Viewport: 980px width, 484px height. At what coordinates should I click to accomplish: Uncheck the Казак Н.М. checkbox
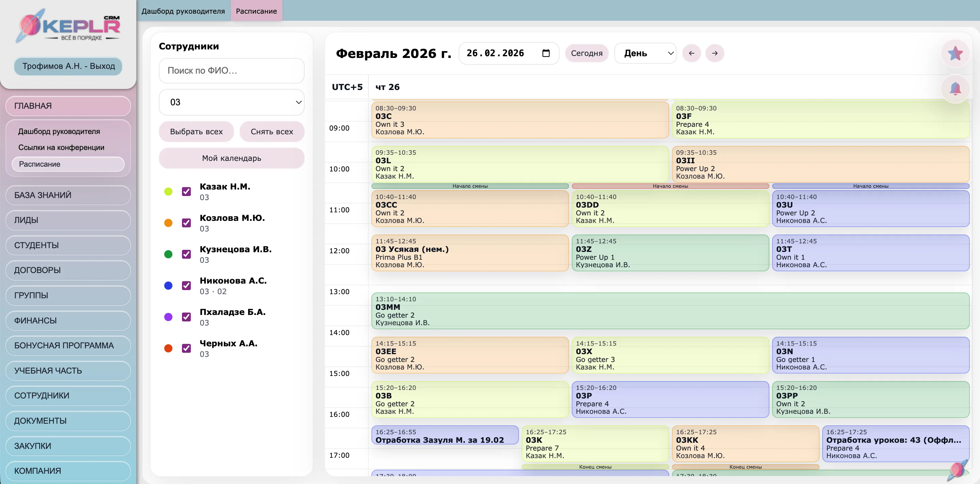(186, 192)
